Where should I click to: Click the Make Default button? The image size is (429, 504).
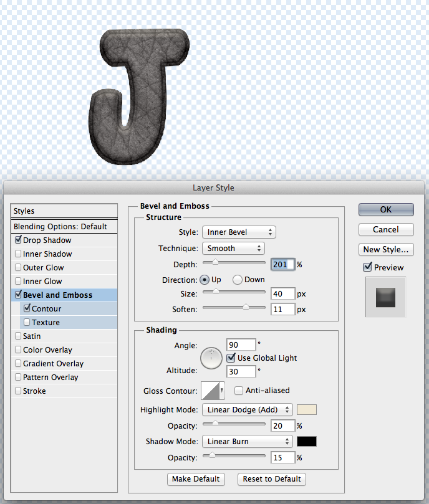pos(196,479)
